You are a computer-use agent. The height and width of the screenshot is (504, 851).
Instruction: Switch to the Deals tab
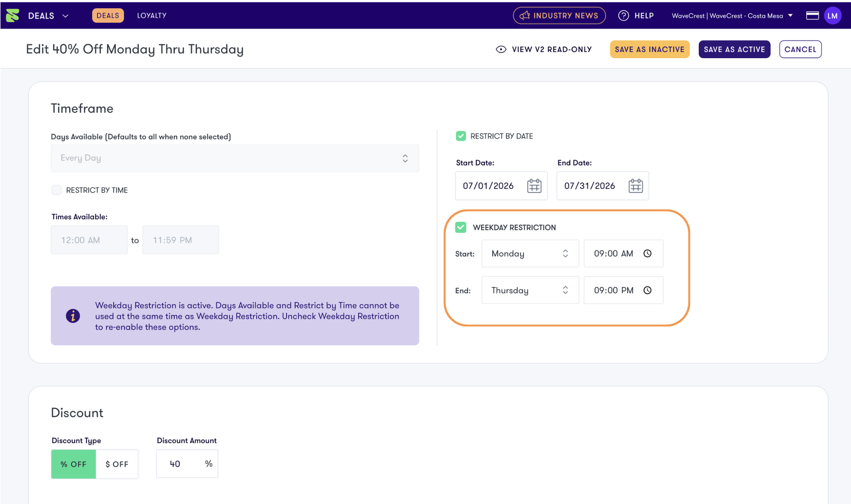tap(108, 16)
